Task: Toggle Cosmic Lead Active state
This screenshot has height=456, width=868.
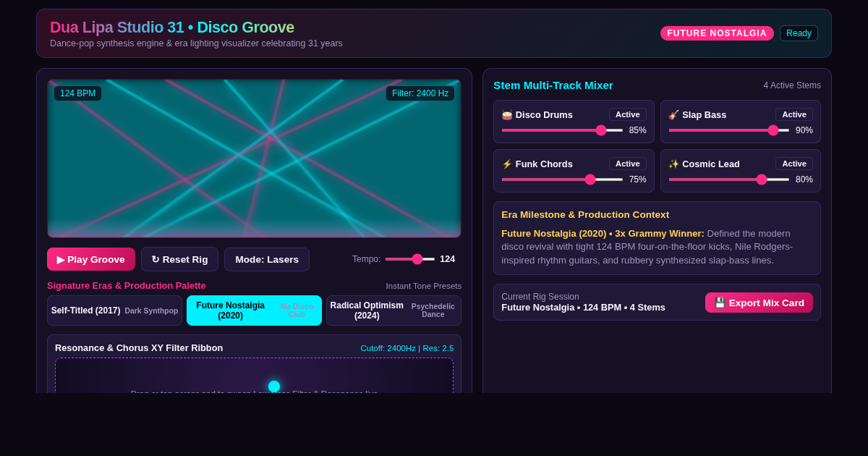Action: [794, 164]
